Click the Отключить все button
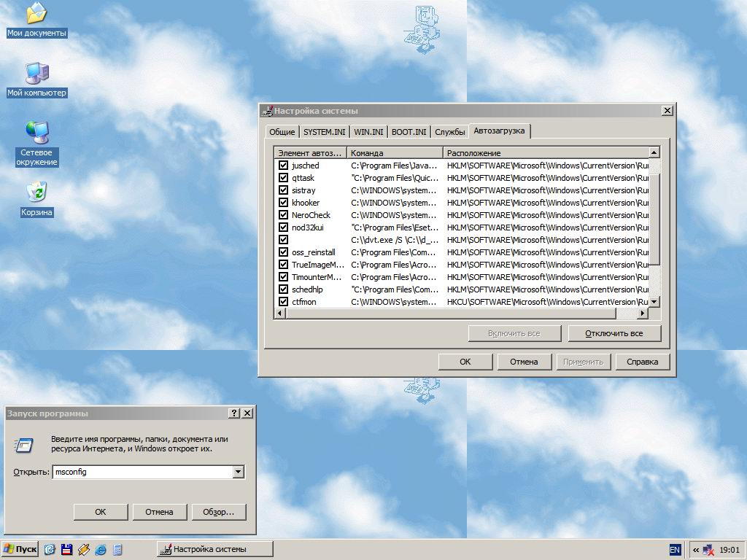The height and width of the screenshot is (560, 747). click(x=614, y=333)
